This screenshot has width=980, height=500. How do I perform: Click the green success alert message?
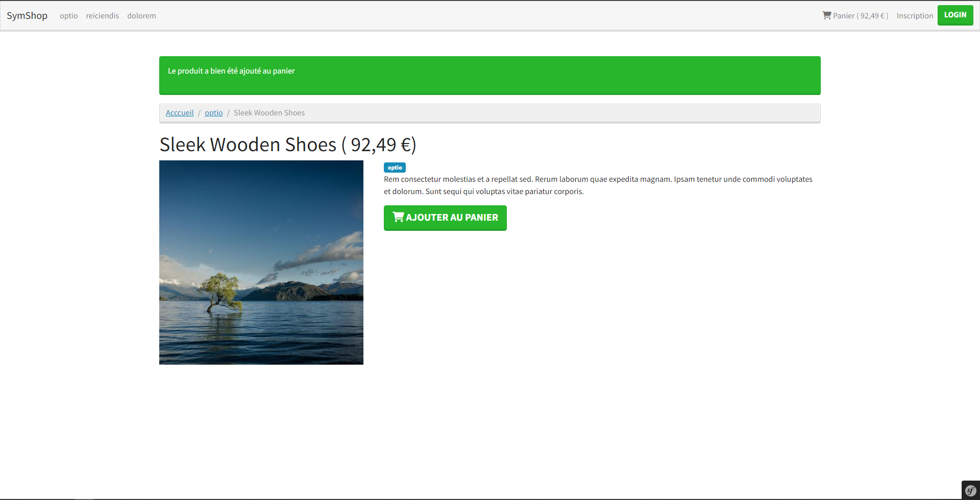click(489, 76)
